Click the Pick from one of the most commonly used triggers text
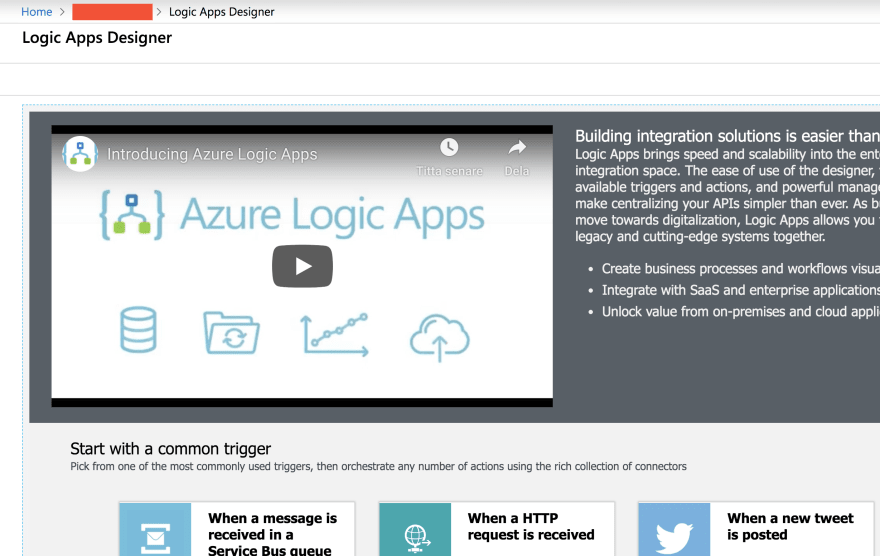The height and width of the screenshot is (556, 880). (378, 466)
